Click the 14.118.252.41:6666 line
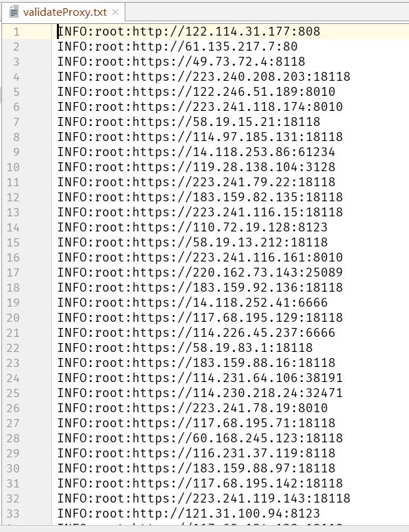Image resolution: width=409 pixels, height=532 pixels. [193, 303]
